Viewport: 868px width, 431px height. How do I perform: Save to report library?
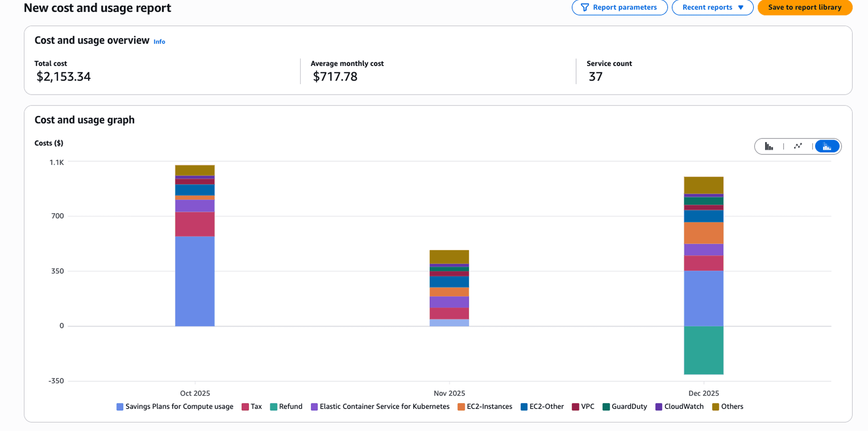coord(805,8)
